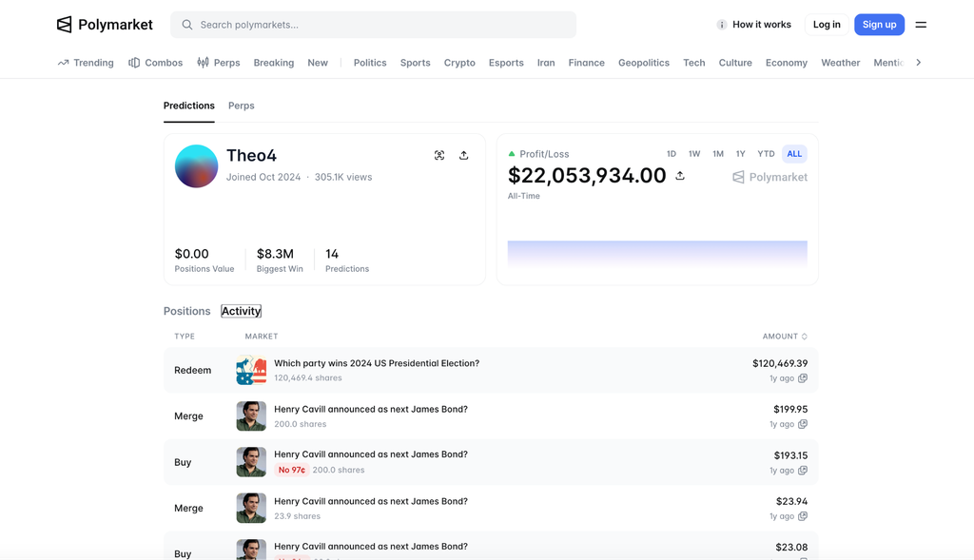The height and width of the screenshot is (560, 974).
Task: Click the share icon beside Theo4
Action: 463,155
